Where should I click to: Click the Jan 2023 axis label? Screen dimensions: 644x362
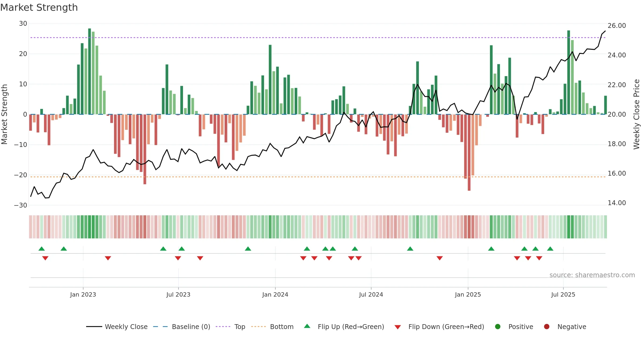(83, 294)
